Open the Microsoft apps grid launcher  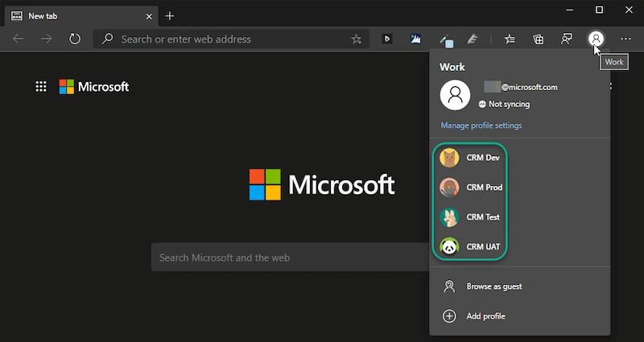click(x=41, y=87)
